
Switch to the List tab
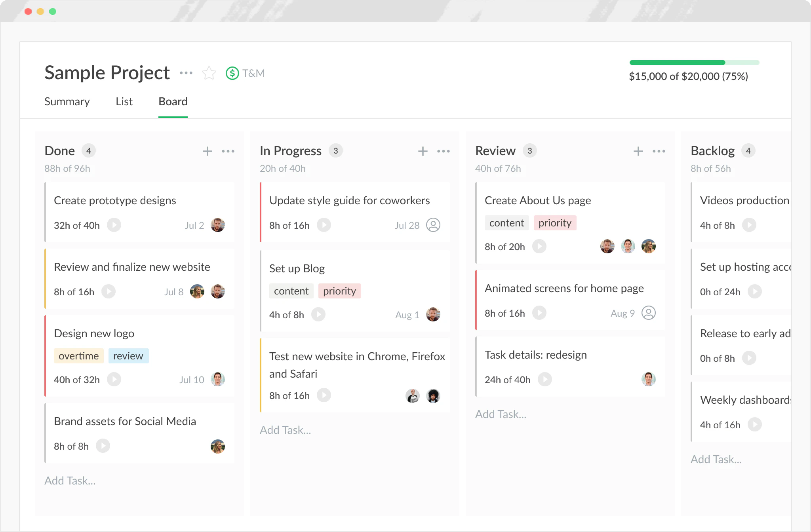[x=124, y=102]
